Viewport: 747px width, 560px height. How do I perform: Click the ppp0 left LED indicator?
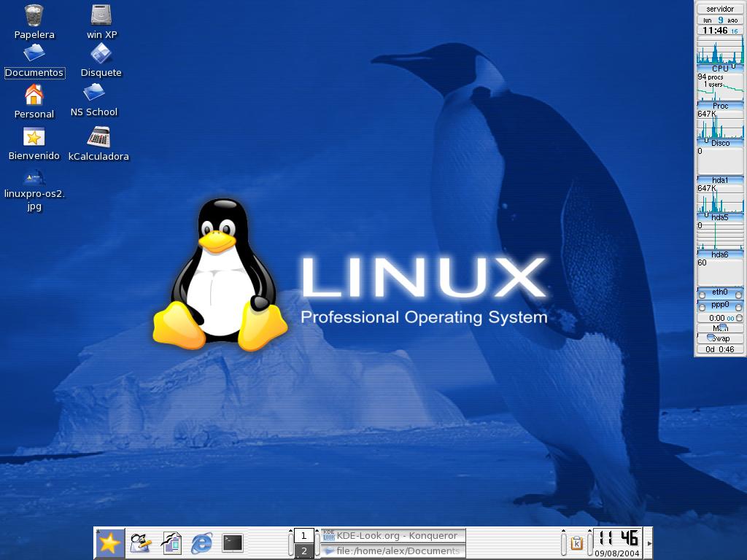[x=702, y=307]
